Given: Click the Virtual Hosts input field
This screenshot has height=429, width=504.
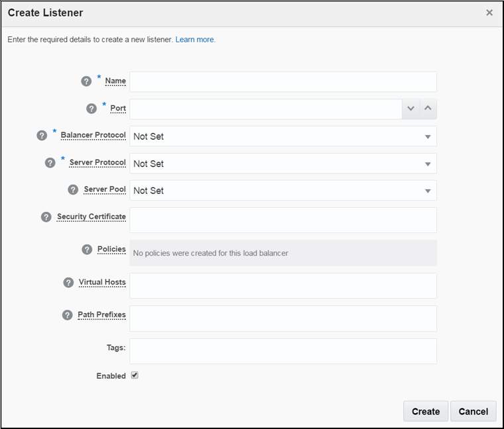Looking at the screenshot, I should [x=283, y=286].
